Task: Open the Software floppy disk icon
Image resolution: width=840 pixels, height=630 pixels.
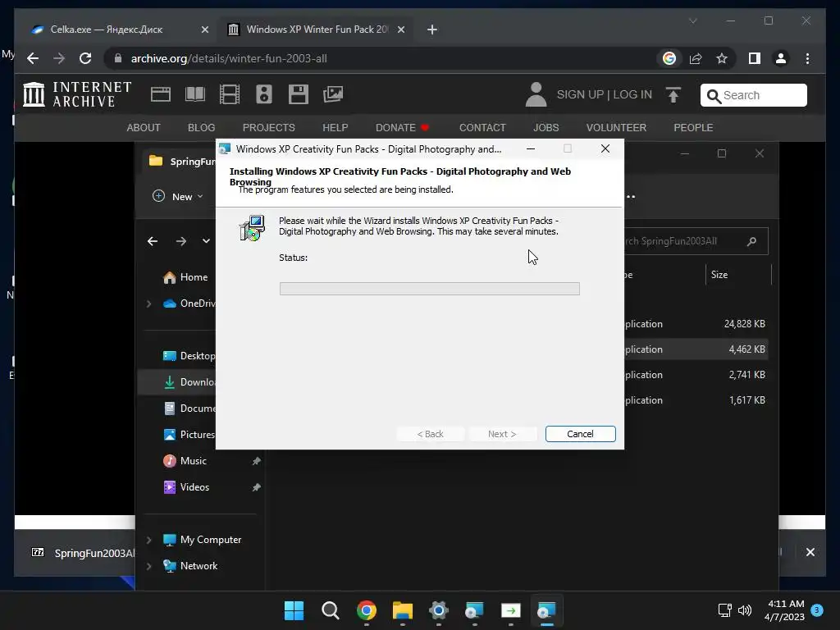Action: (299, 94)
